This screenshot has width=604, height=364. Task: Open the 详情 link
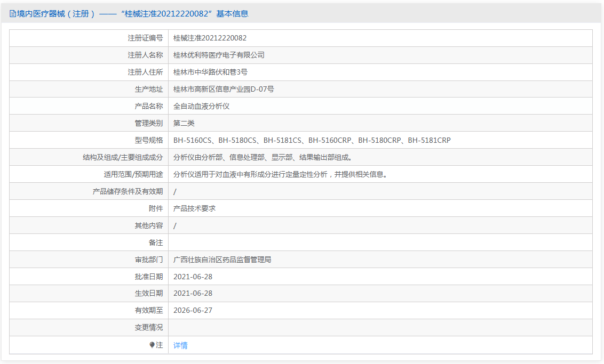tap(180, 345)
